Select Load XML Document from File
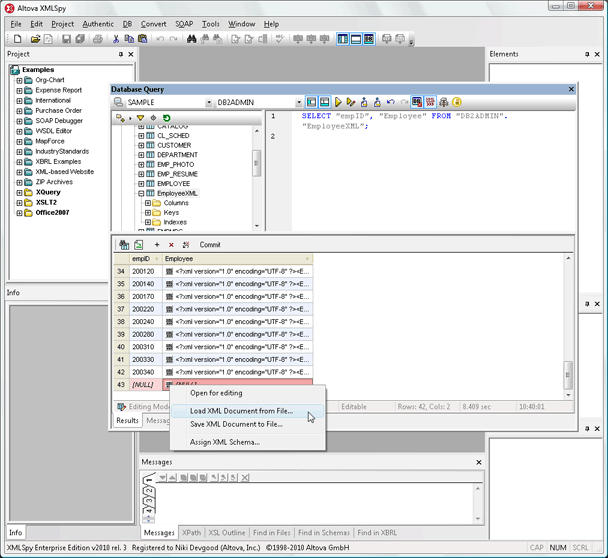Screen dimensions: 608x558 241,411
